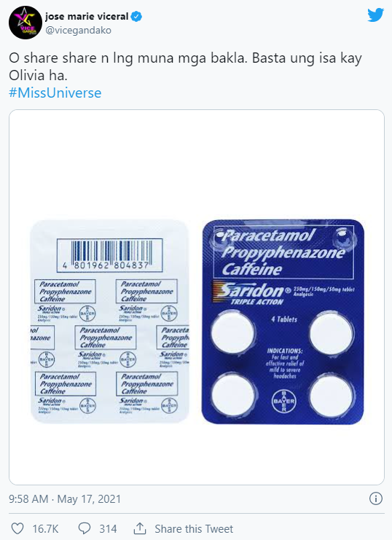
Task: Click the 314 replies count
Action: [x=108, y=528]
